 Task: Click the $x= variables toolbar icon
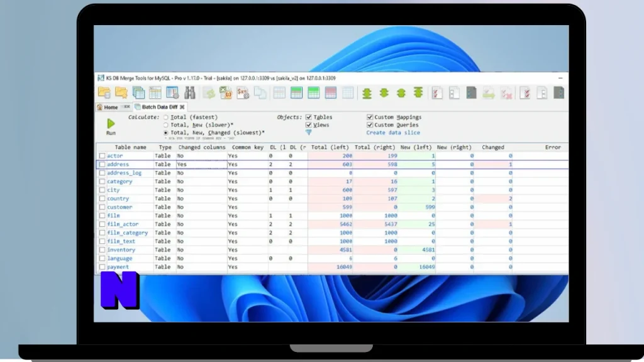point(243,93)
